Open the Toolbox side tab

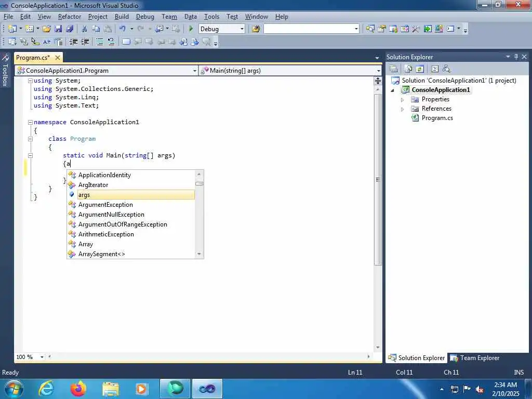[5, 71]
